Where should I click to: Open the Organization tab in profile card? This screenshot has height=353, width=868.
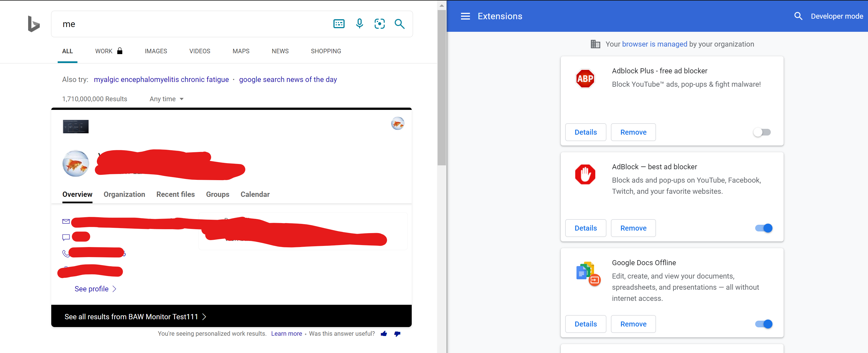pos(124,194)
